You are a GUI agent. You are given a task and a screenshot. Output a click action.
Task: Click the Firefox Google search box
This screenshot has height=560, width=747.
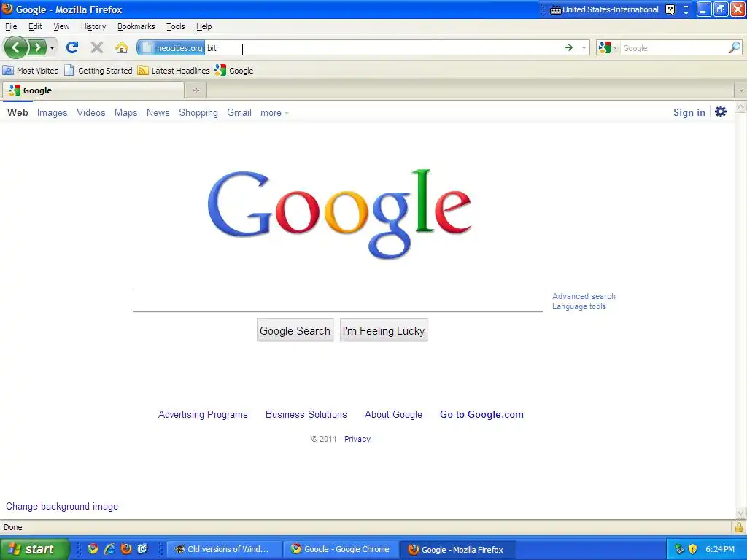point(673,48)
